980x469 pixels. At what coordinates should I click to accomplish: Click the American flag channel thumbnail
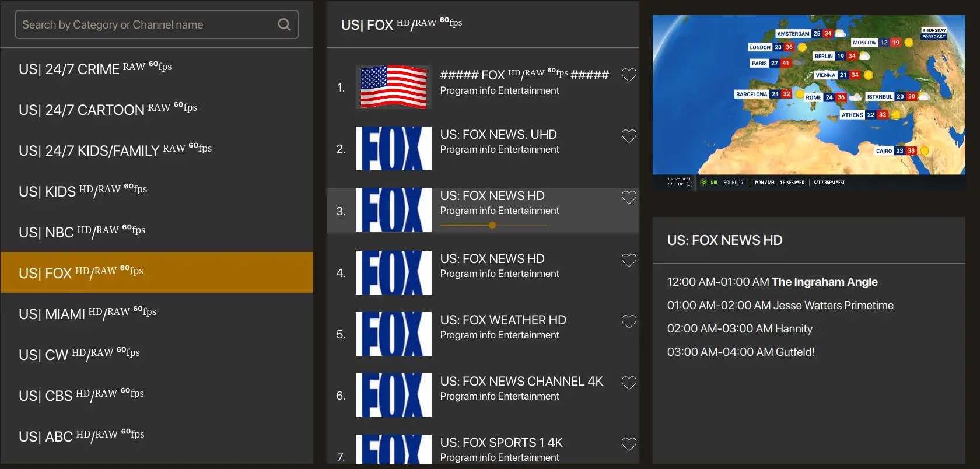click(394, 87)
